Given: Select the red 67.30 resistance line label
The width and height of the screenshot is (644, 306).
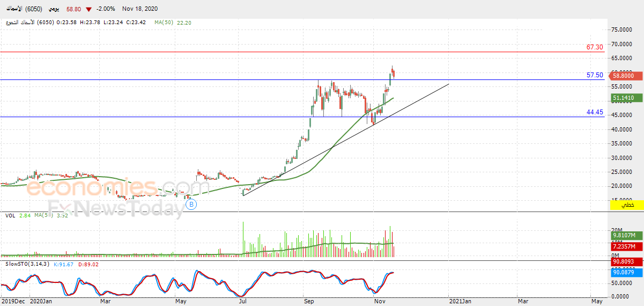Looking at the screenshot, I should (x=595, y=47).
